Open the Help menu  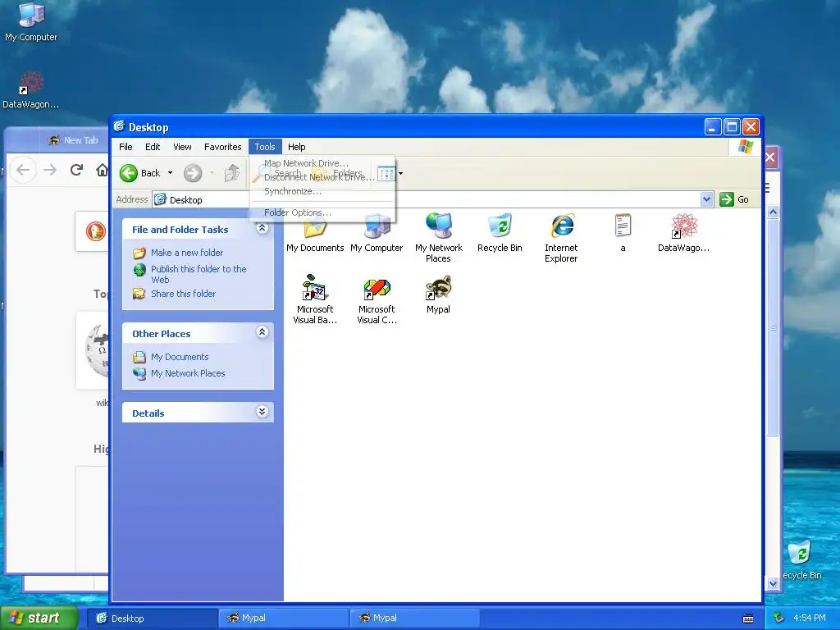pos(296,147)
